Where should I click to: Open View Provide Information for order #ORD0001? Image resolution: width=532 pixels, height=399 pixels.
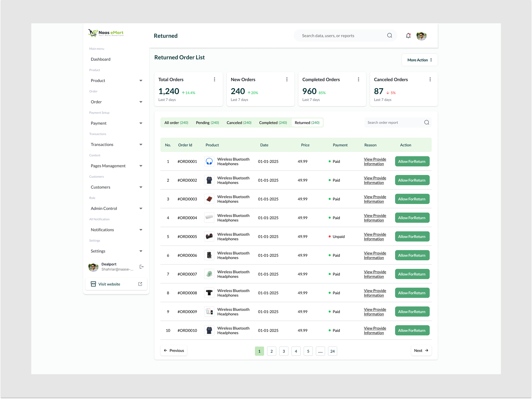tap(375, 161)
